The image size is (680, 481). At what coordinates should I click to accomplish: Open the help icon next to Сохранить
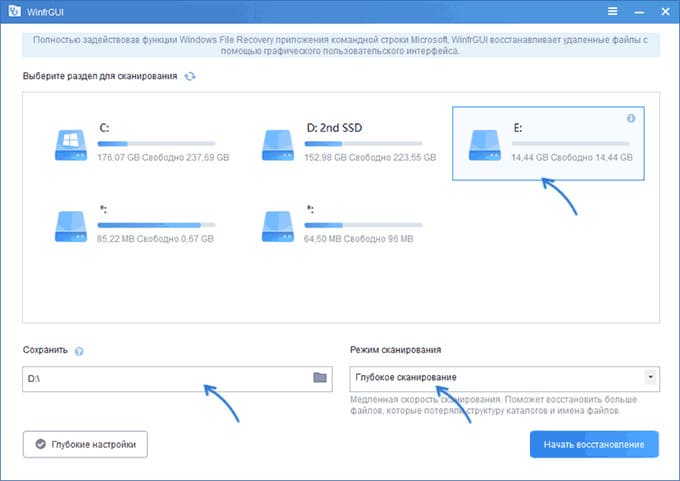click(x=79, y=351)
